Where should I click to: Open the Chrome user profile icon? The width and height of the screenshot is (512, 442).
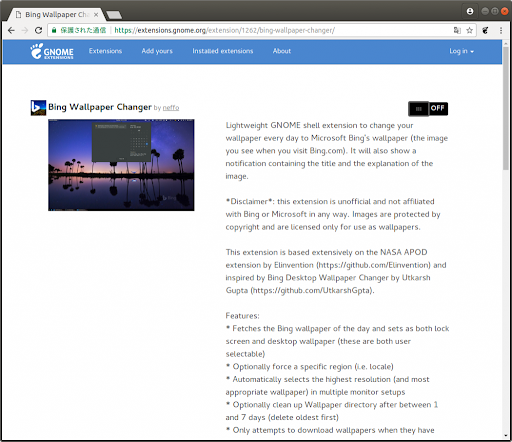[470, 11]
